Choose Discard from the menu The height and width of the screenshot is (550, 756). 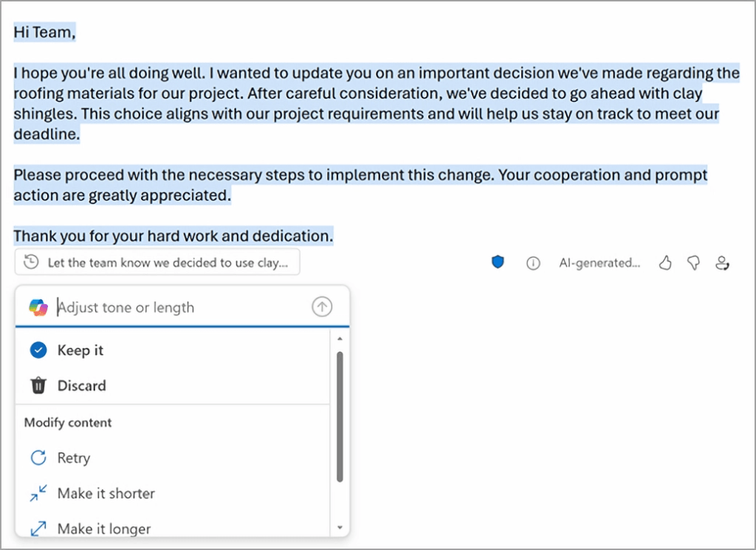[x=173, y=385]
